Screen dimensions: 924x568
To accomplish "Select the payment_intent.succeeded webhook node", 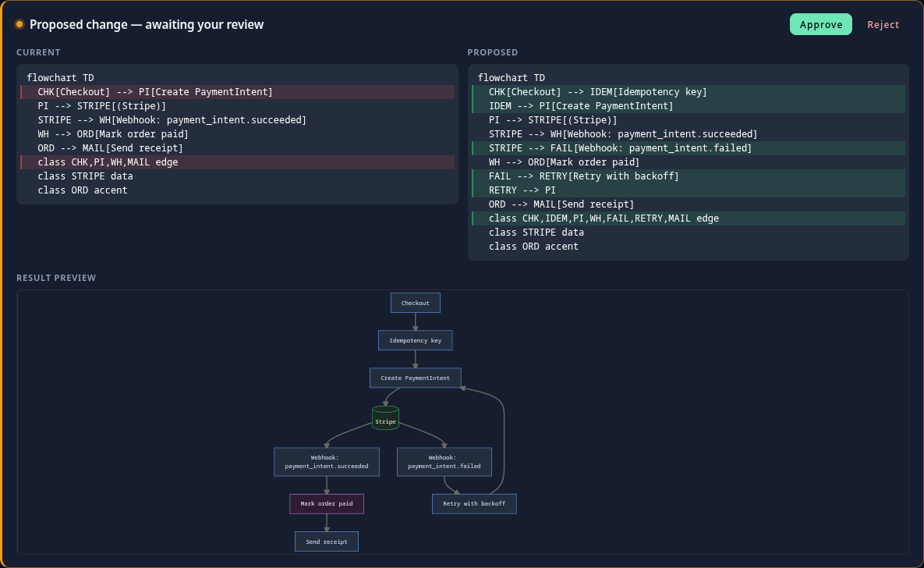I will pos(327,462).
